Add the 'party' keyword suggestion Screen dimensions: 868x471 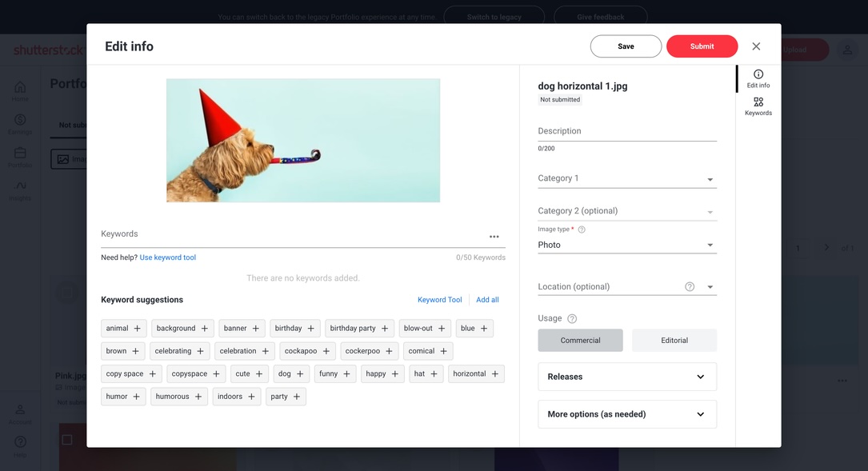click(x=286, y=397)
